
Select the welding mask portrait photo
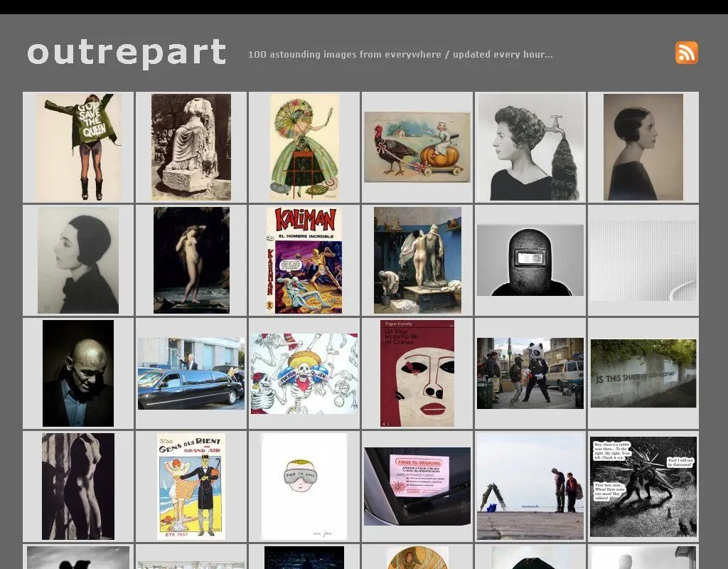530,260
